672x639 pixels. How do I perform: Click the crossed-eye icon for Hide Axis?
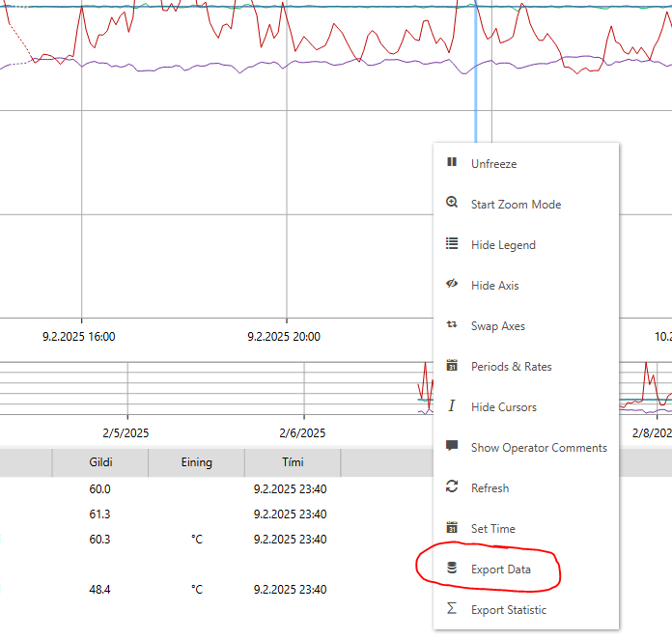click(451, 285)
